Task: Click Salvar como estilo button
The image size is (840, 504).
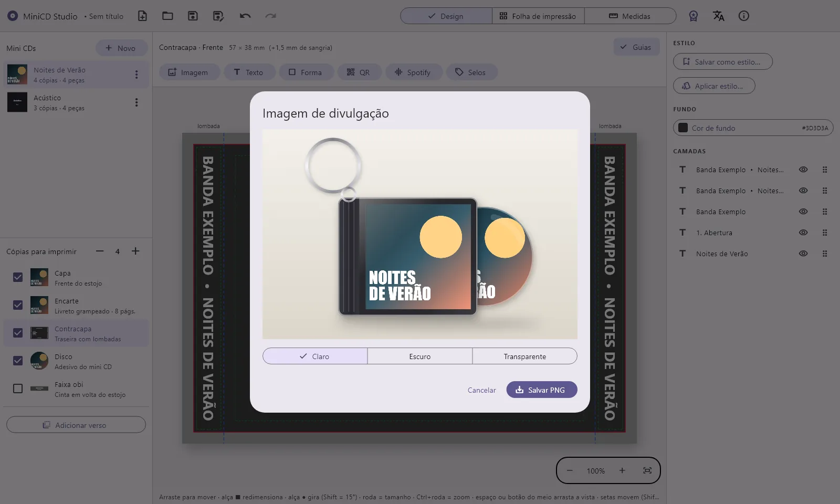Action: coord(723,61)
